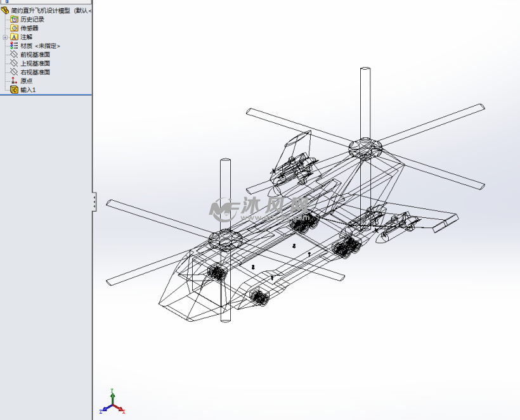
Task: Click the 历史记录 label
Action: pyautogui.click(x=32, y=20)
